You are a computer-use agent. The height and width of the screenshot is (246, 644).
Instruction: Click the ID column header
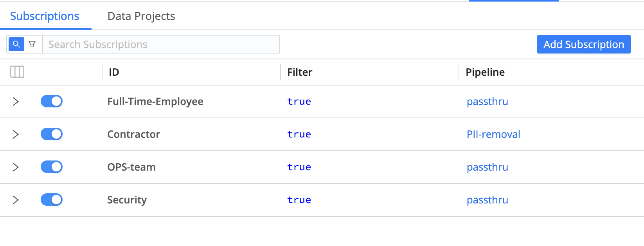pos(114,72)
